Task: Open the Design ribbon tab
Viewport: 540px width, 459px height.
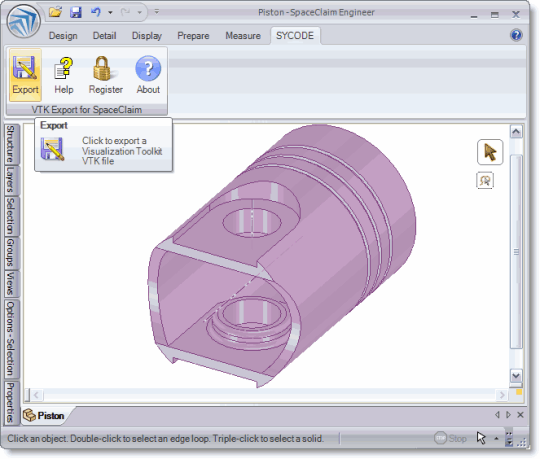Action: tap(63, 36)
